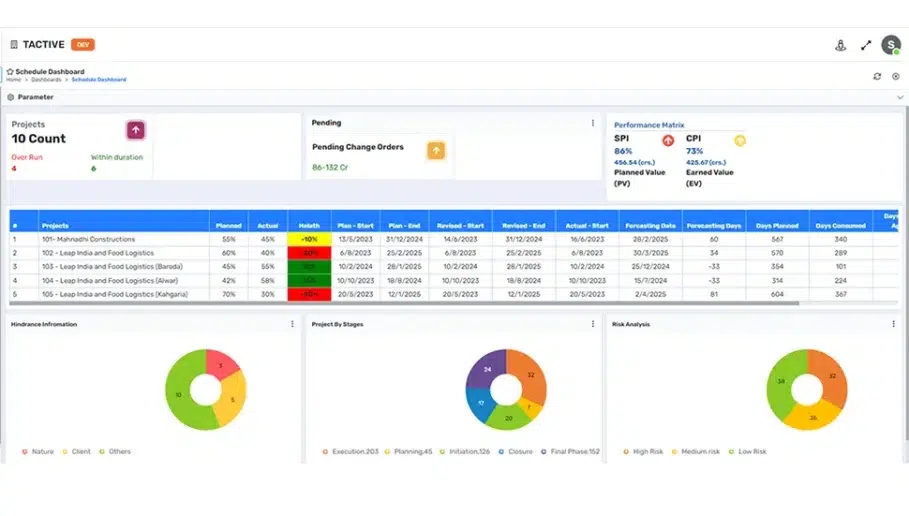Expand the Parameter panel chevron
The width and height of the screenshot is (909, 516).
900,97
